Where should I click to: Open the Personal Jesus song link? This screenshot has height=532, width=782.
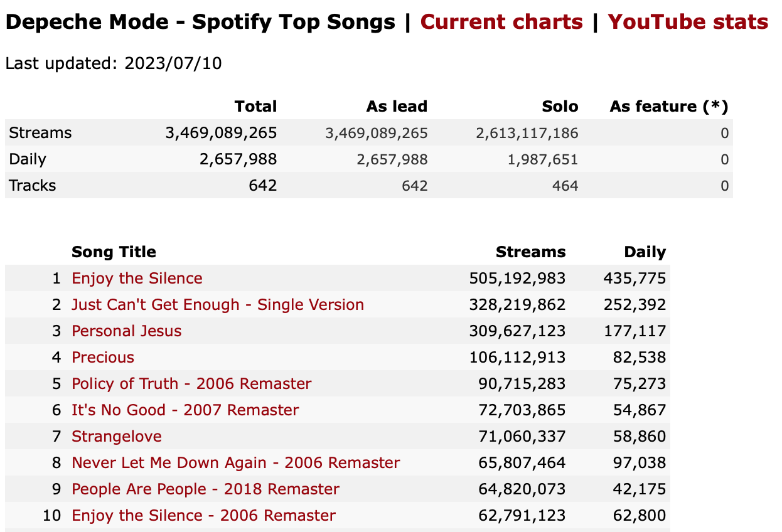tap(127, 331)
